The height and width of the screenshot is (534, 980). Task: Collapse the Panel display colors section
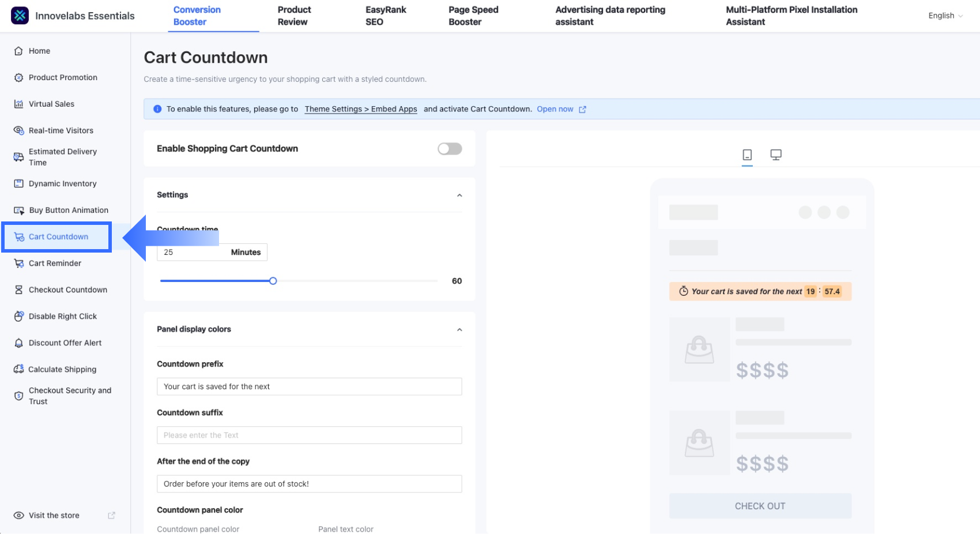(x=459, y=330)
